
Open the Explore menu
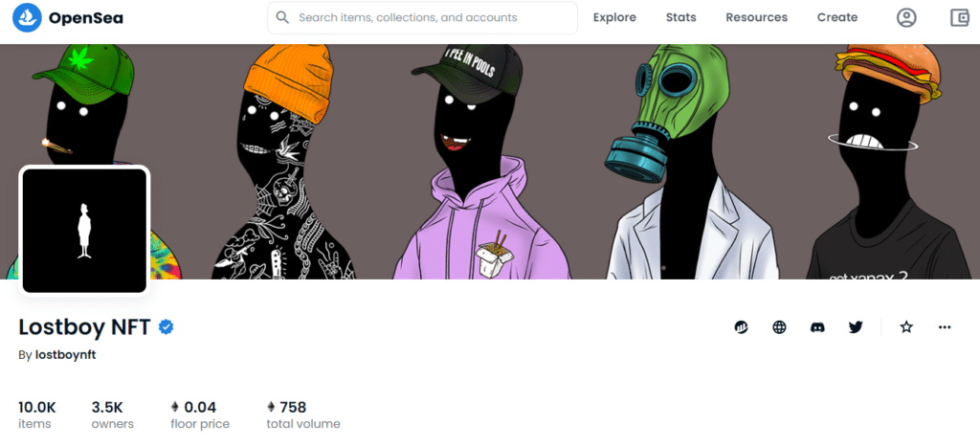614,17
